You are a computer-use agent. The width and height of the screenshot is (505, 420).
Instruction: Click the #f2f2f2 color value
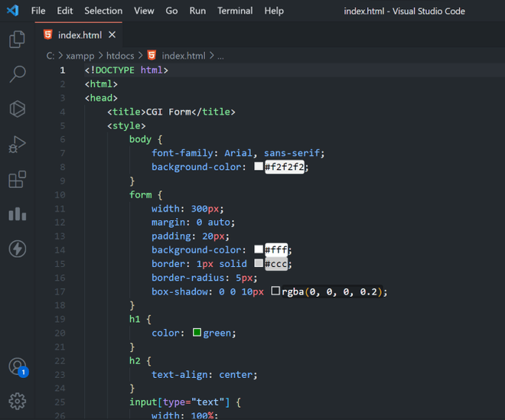[285, 167]
